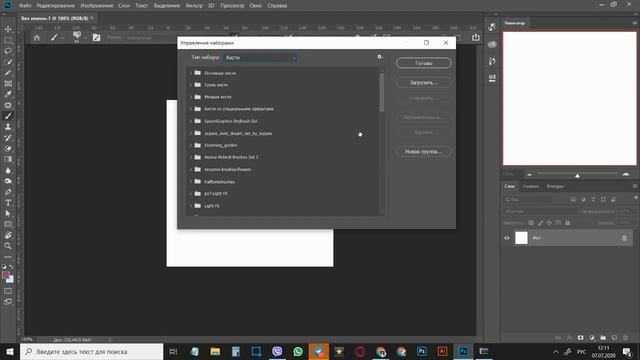Toggle lock all padlock in Layers panel
The height and width of the screenshot is (360, 640).
click(567, 223)
